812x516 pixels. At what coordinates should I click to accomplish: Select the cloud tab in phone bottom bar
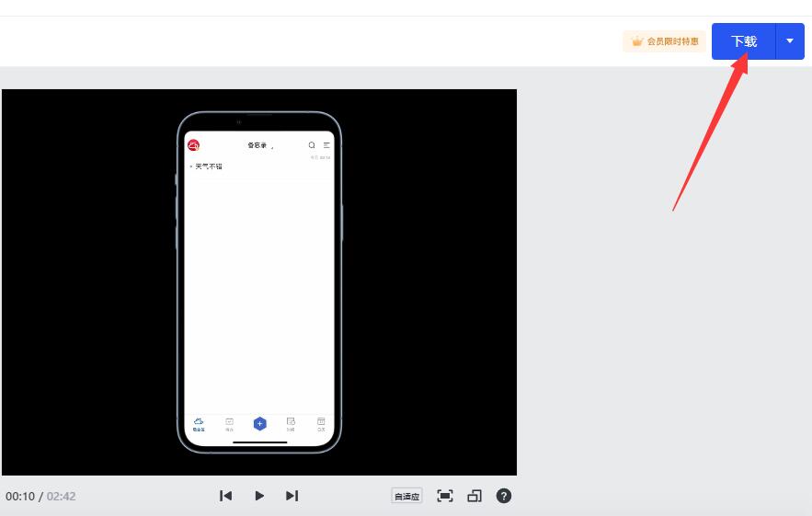point(199,424)
